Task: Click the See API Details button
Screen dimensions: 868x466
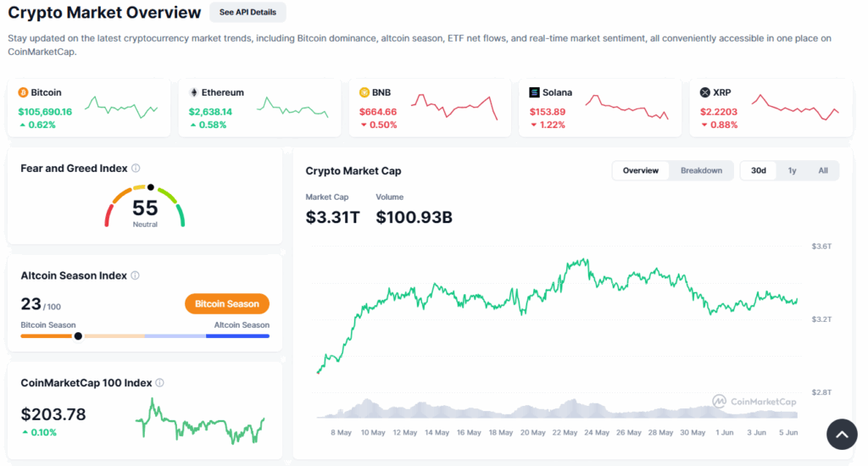Action: [x=248, y=12]
